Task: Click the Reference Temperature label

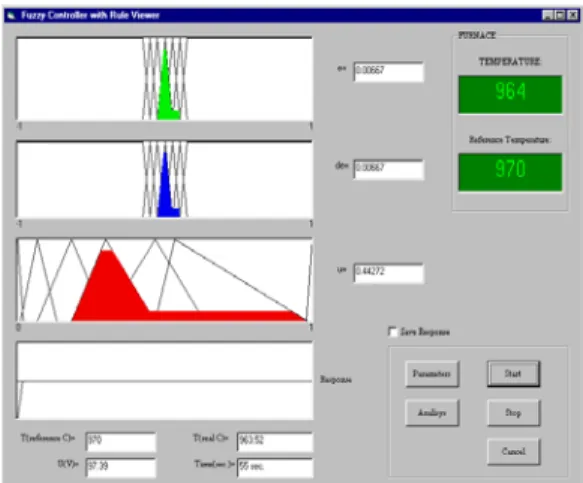Action: pyautogui.click(x=509, y=140)
